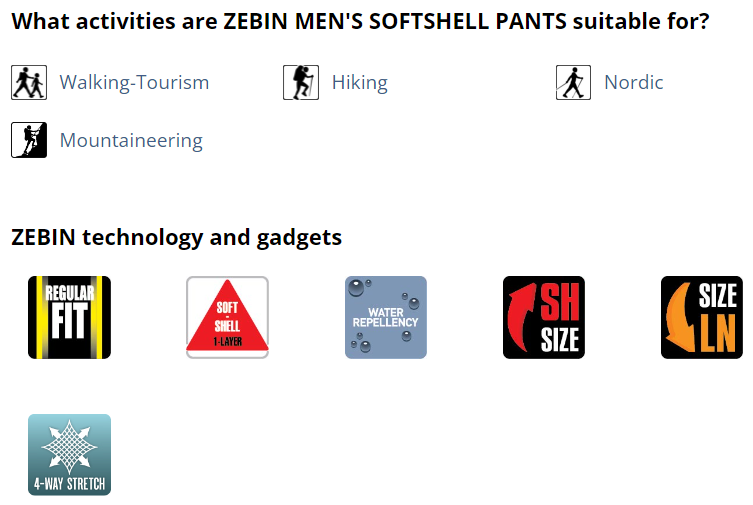Follow the Walking-Tourism text link
Screen dimensions: 753x505
[134, 83]
